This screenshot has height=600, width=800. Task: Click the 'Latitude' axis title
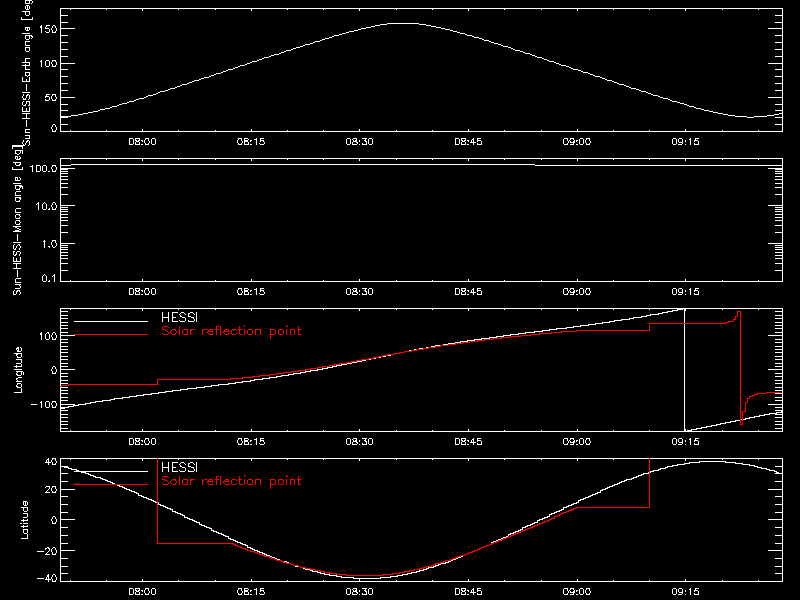tap(24, 520)
